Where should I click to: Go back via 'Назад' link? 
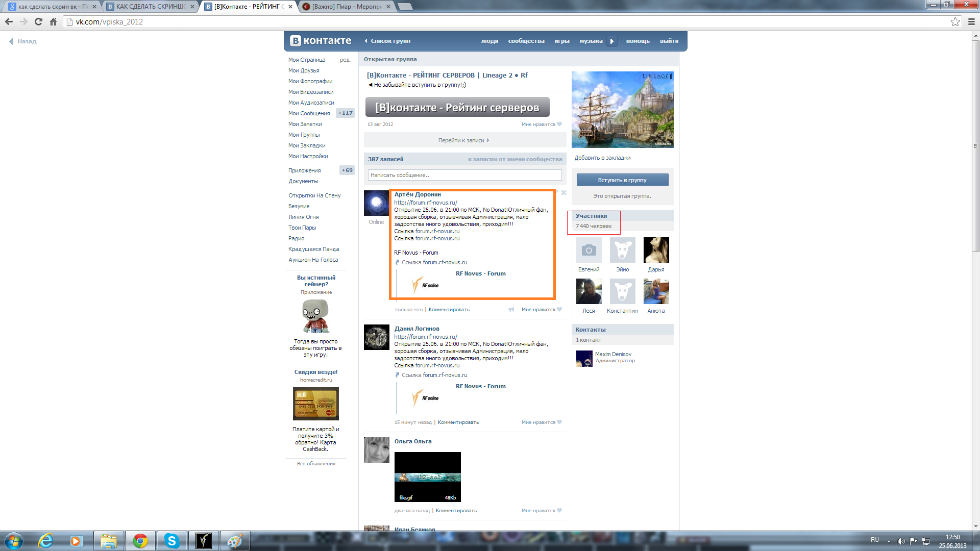click(23, 41)
